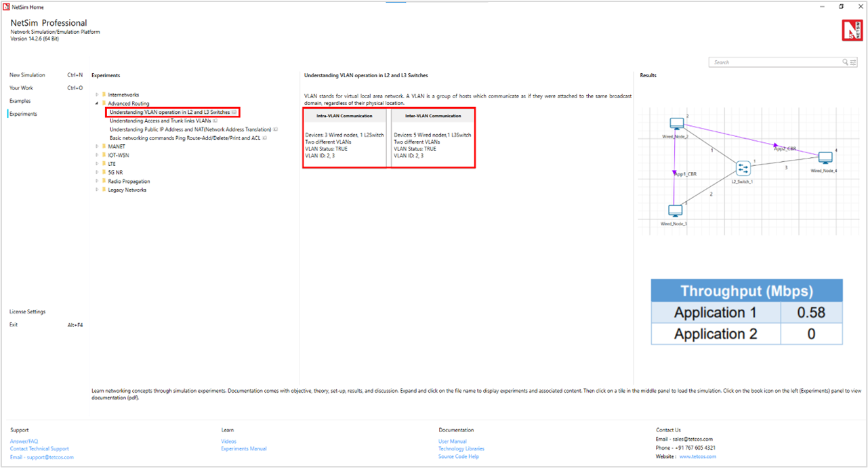The image size is (868, 468).
Task: Open the User Manual link
Action: (452, 441)
